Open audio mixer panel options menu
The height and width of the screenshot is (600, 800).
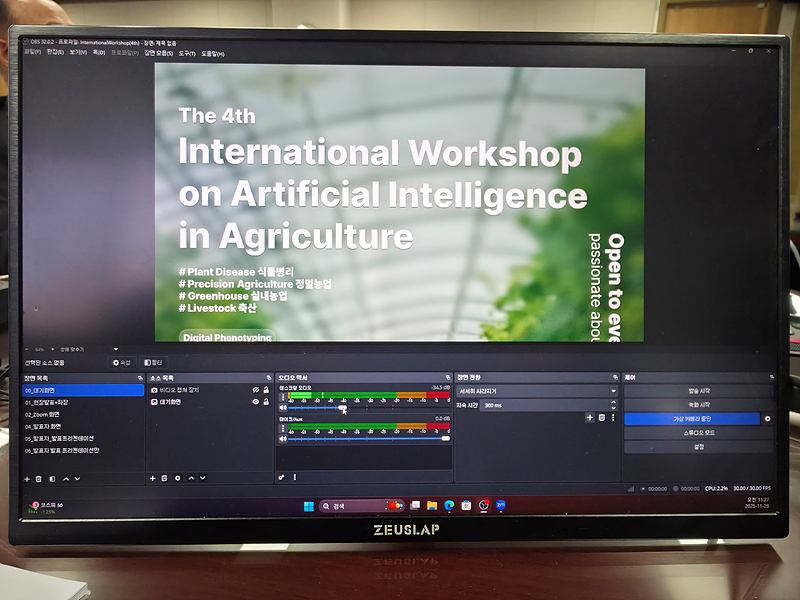point(295,478)
